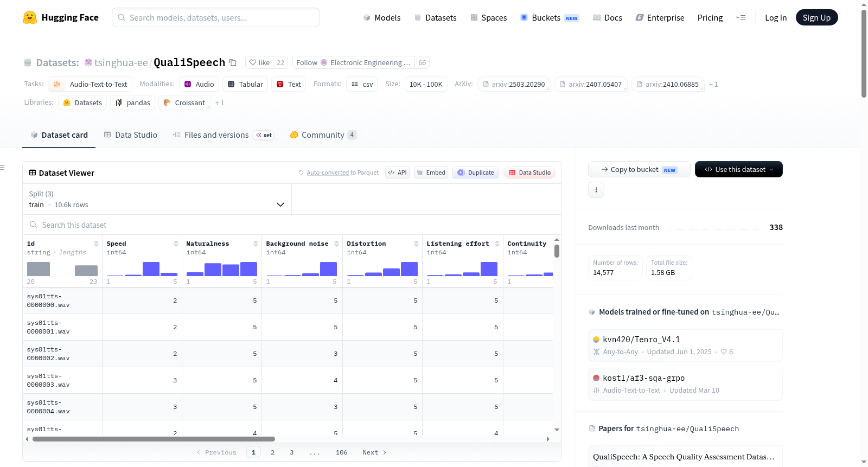Jump to page 106

tap(342, 452)
